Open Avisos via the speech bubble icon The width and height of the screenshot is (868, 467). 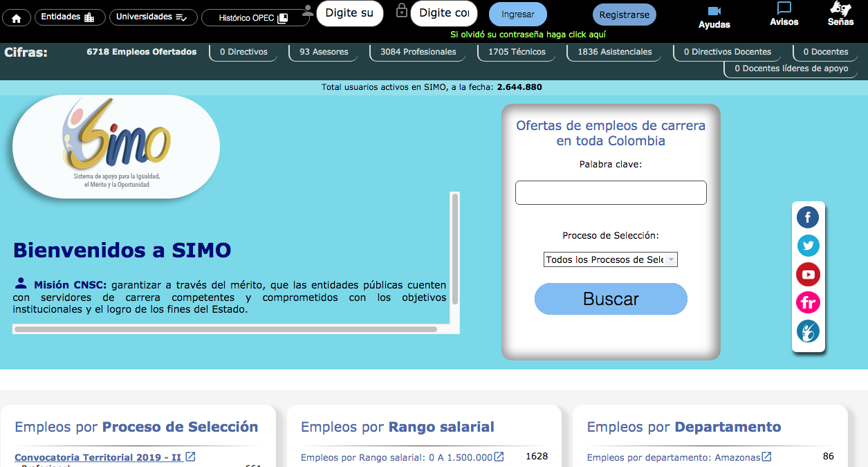coord(784,8)
